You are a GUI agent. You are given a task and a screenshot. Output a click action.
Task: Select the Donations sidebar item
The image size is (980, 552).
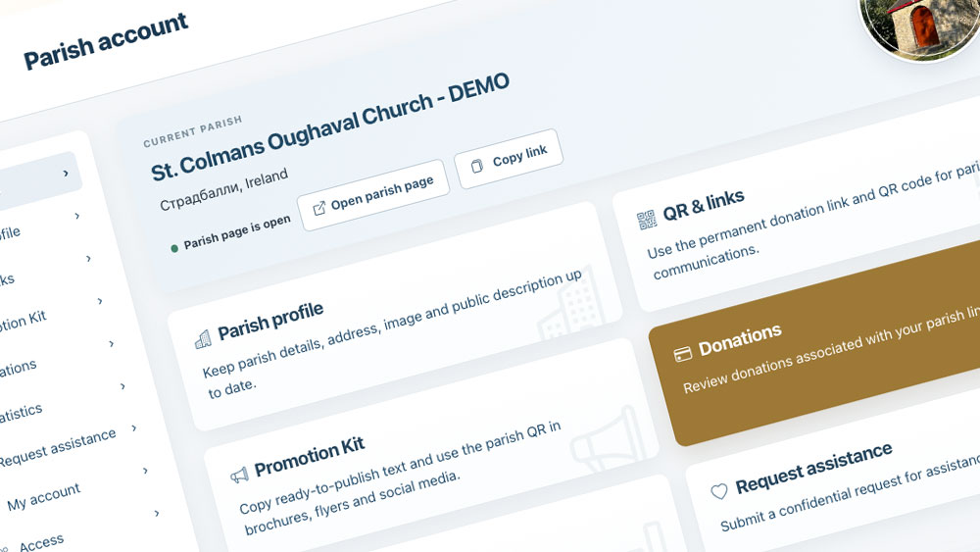coord(18,369)
